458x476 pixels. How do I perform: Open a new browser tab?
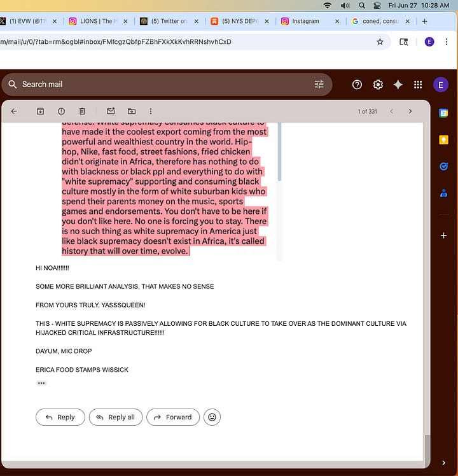pos(425,21)
